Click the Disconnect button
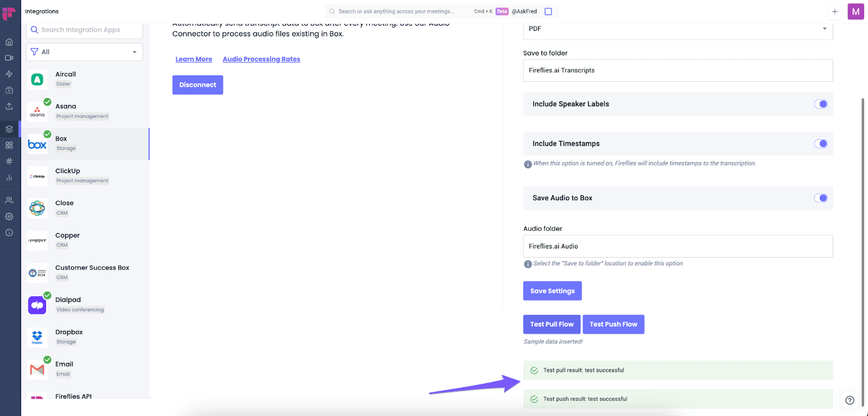 coord(197,85)
